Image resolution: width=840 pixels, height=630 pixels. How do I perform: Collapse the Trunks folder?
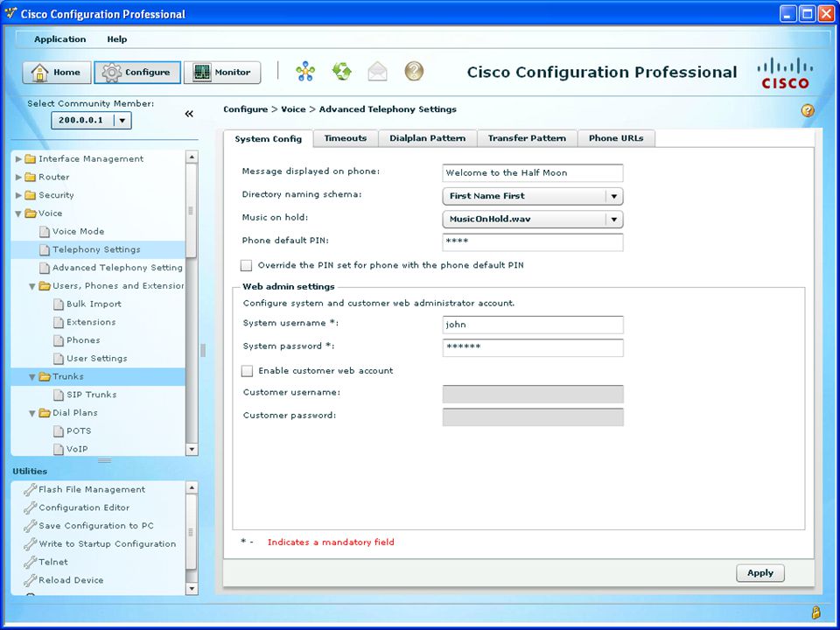click(32, 377)
